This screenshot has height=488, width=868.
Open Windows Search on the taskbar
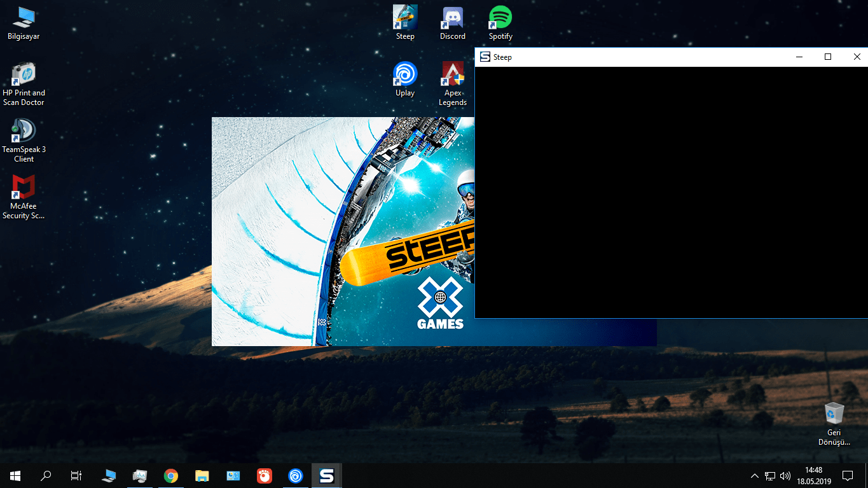(x=45, y=475)
